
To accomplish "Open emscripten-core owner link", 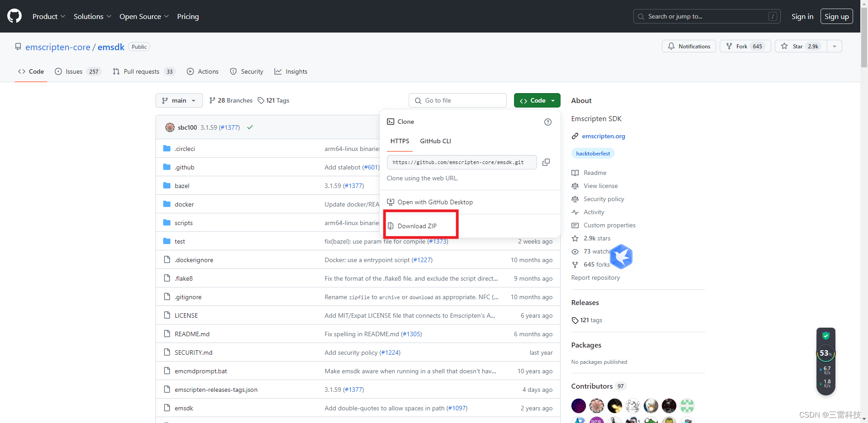I will (58, 47).
